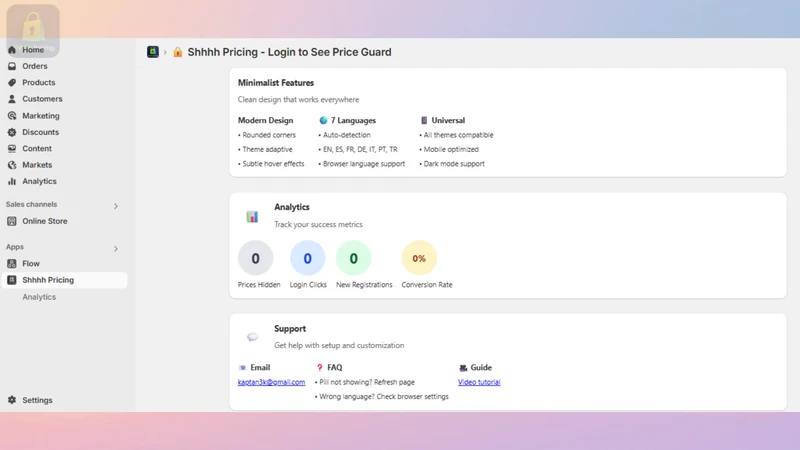Click the Home icon in sidebar
Image resolution: width=800 pixels, height=450 pixels.
[12, 49]
